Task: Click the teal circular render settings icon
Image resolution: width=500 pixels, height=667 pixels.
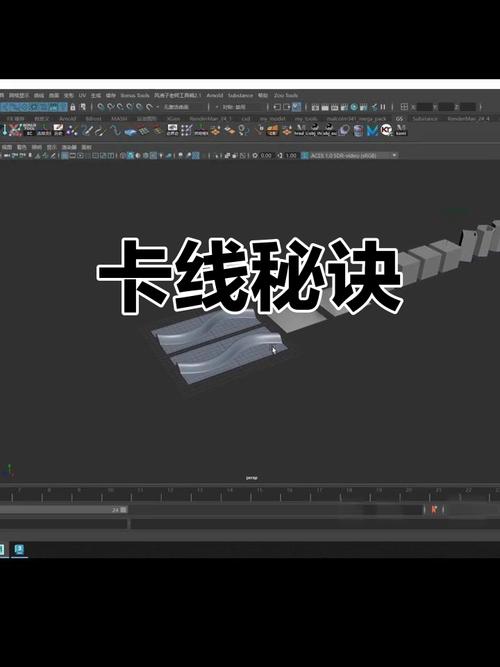Action: [354, 107]
